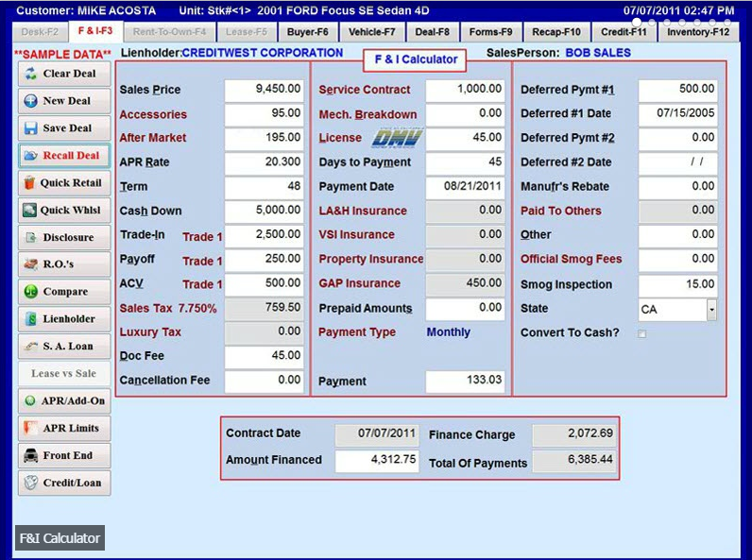
Task: Click the Credit/Loan icon
Action: click(x=30, y=483)
